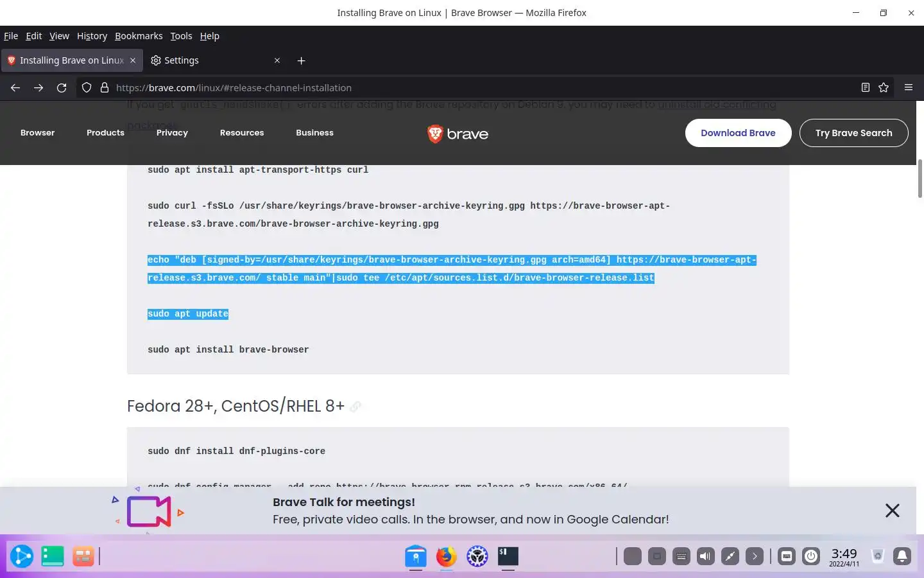
Task: Click the sudo curl -fsSLo keyring command
Action: click(x=409, y=215)
